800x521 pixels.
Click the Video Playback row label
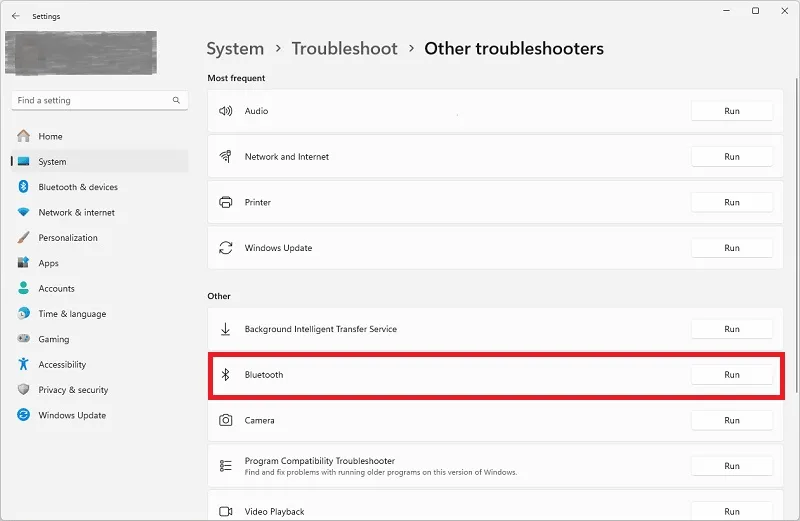[274, 511]
